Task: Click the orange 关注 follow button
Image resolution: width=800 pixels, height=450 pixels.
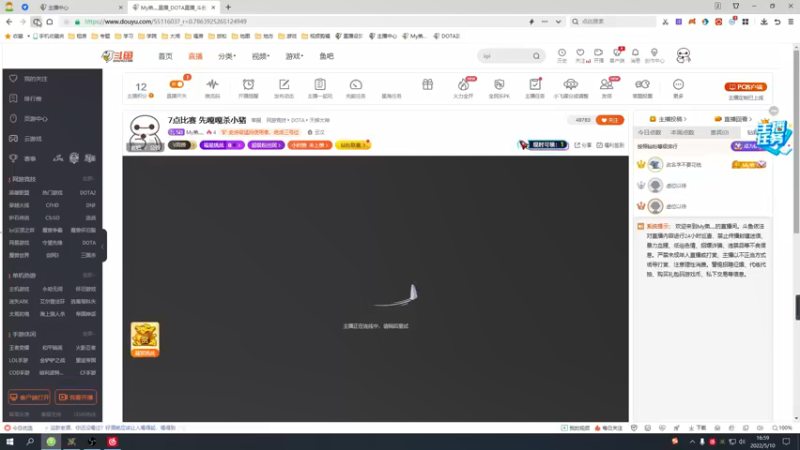Action: click(x=610, y=120)
